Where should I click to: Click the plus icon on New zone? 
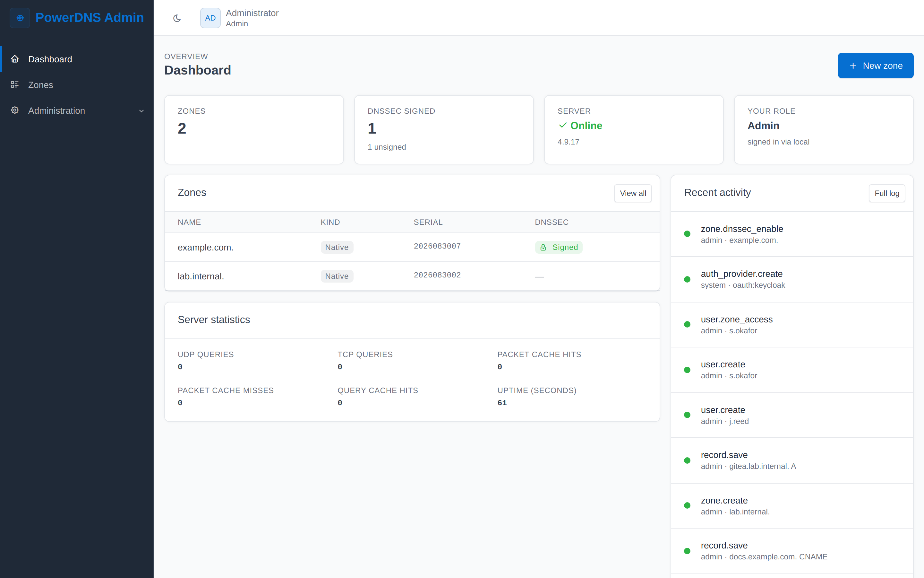pos(853,66)
